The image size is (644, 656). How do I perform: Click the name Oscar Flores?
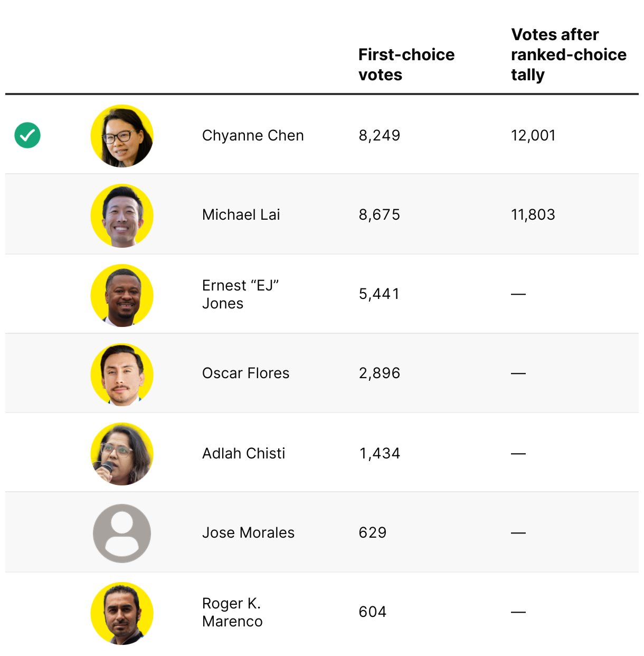tap(245, 373)
